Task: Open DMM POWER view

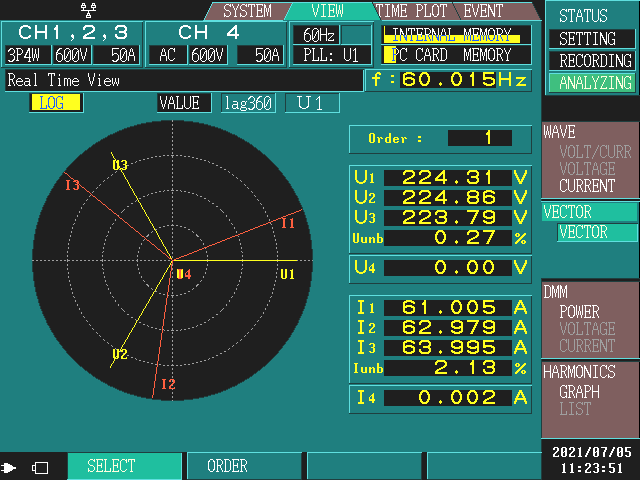Action: [x=579, y=312]
